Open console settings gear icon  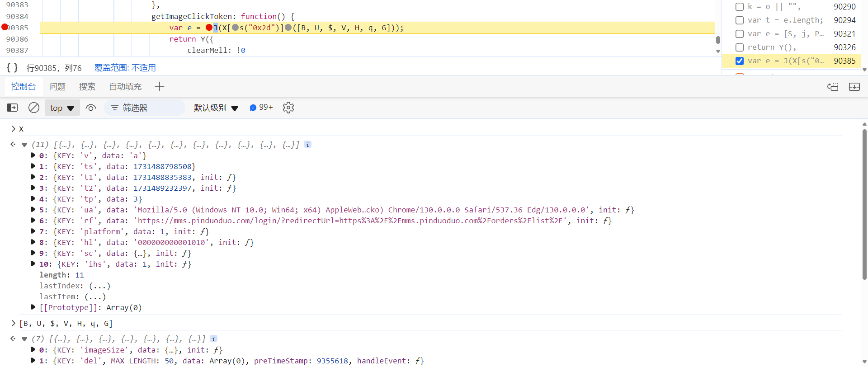coord(288,108)
